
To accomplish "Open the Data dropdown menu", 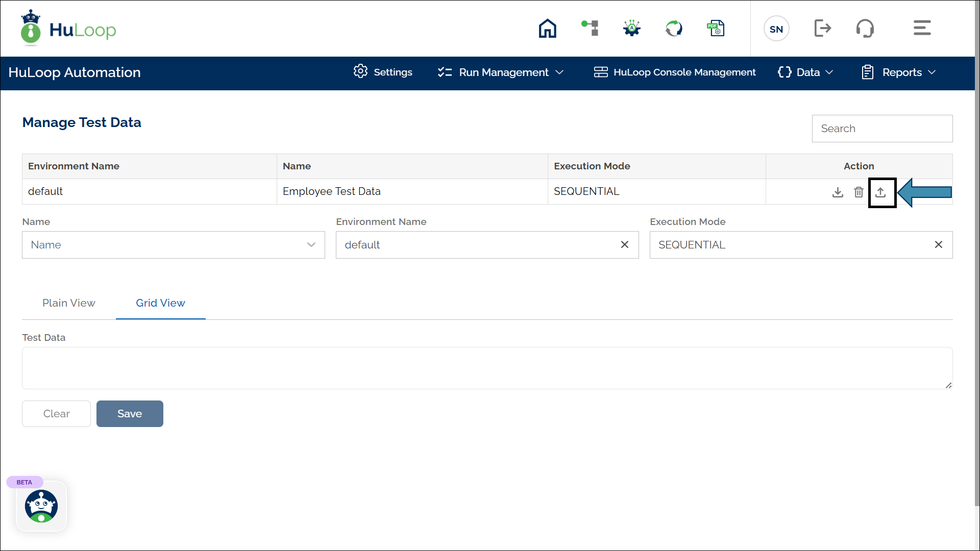I will pyautogui.click(x=805, y=72).
